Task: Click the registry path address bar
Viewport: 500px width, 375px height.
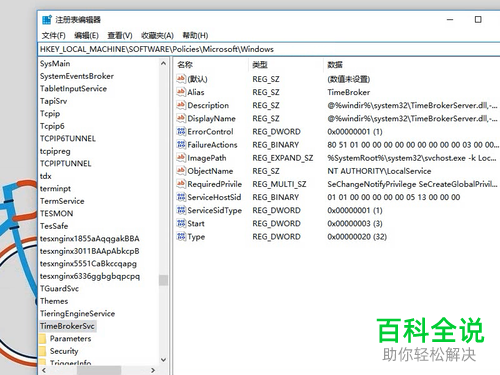Action: pyautogui.click(x=269, y=49)
